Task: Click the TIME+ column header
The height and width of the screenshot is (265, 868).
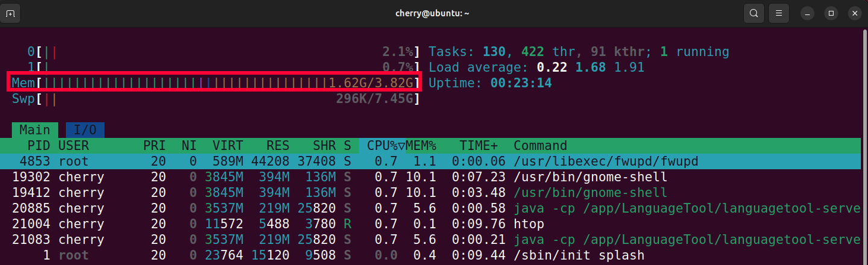Action: click(x=479, y=146)
